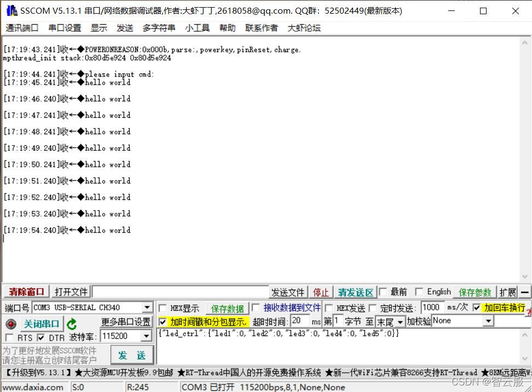Click the S:0 sent counter
532x392 pixels.
point(78,387)
